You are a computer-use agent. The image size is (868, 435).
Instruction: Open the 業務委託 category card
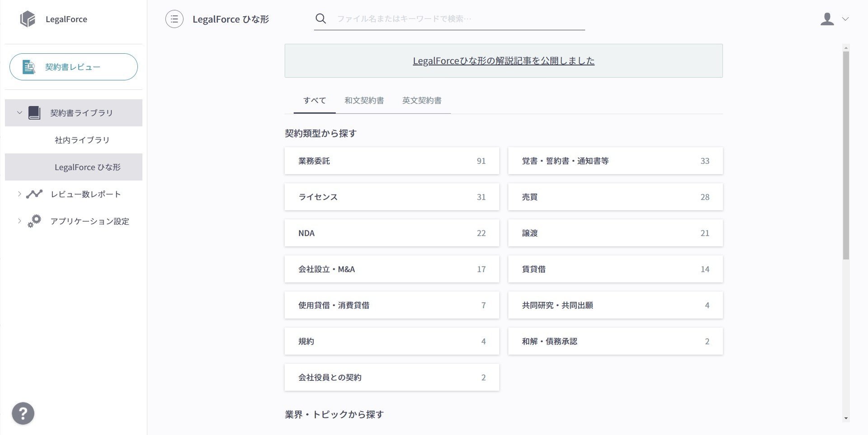pyautogui.click(x=392, y=161)
